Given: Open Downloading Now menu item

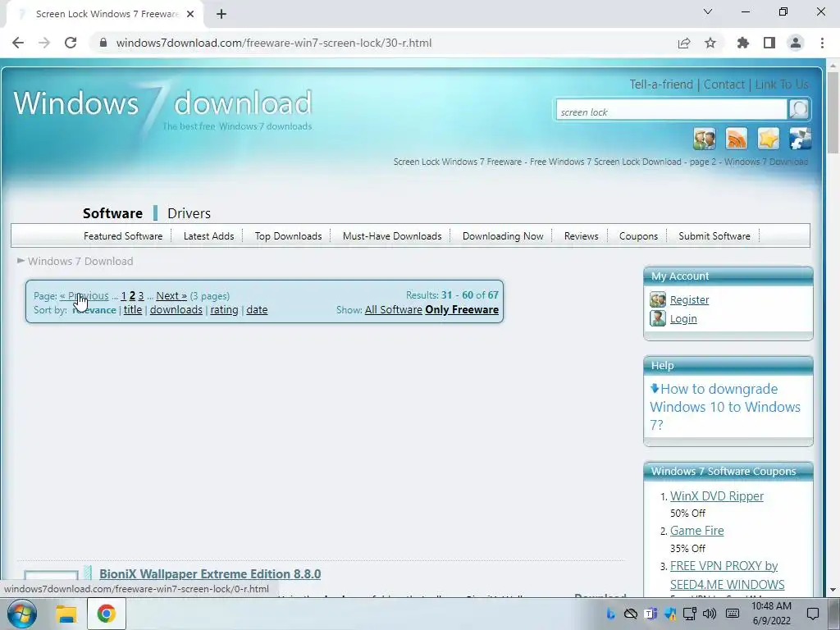Looking at the screenshot, I should click(x=503, y=236).
